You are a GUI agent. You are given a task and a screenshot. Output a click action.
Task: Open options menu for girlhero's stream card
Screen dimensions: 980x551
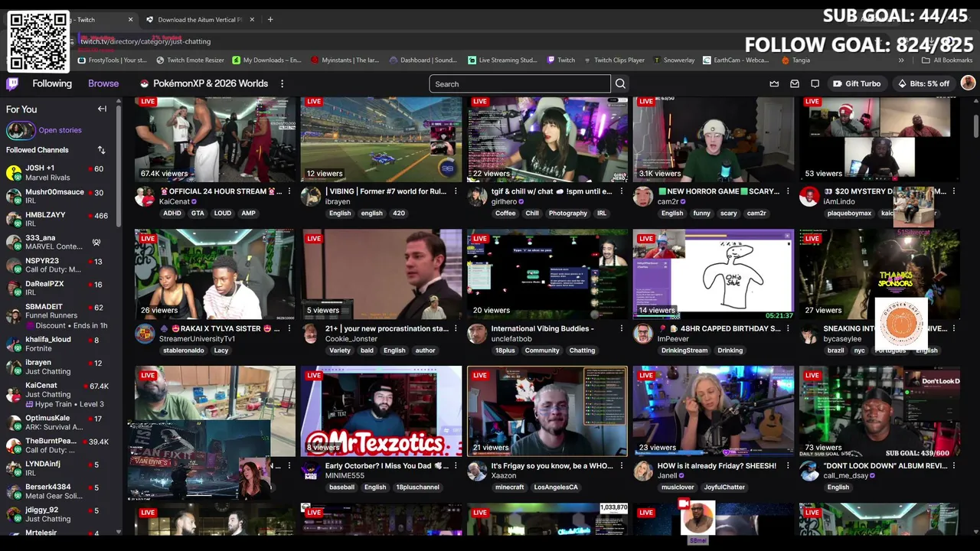click(622, 191)
